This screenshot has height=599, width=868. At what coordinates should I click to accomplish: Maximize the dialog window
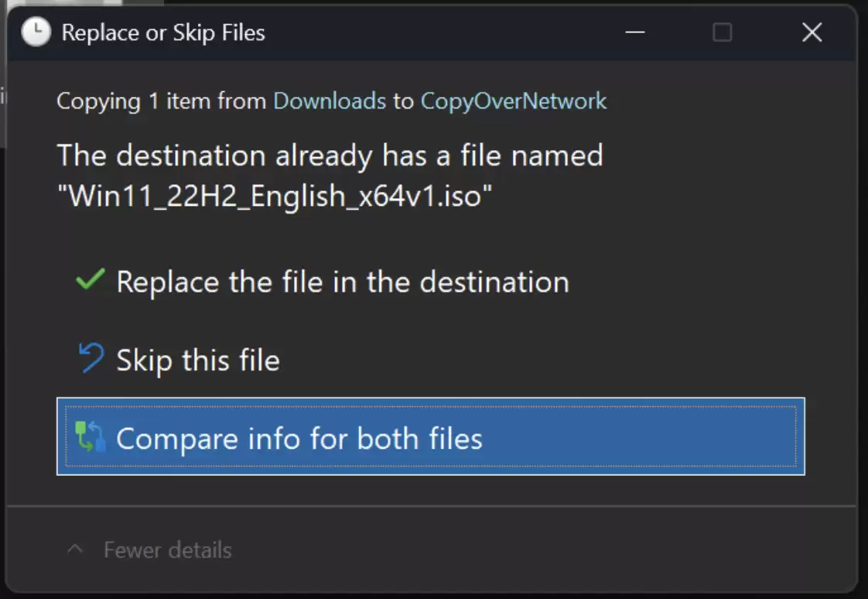point(722,33)
